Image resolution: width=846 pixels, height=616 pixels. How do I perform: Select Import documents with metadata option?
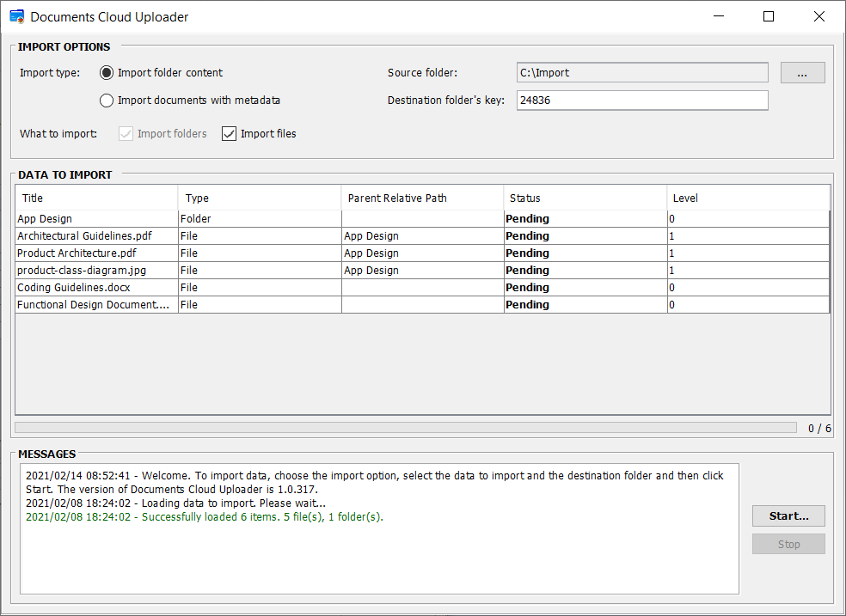click(107, 101)
